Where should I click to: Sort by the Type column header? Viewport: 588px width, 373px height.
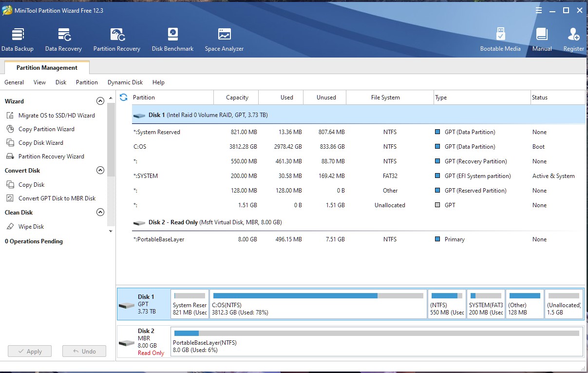(482, 98)
